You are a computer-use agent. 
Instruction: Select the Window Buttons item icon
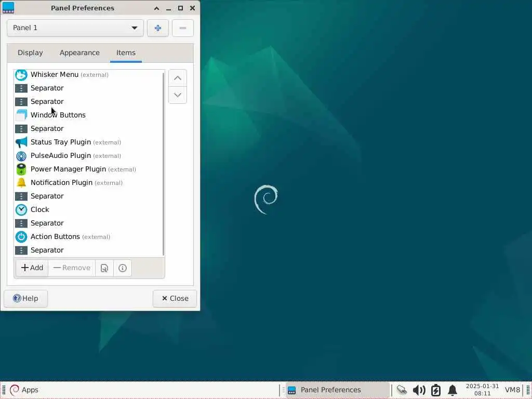pos(21,115)
